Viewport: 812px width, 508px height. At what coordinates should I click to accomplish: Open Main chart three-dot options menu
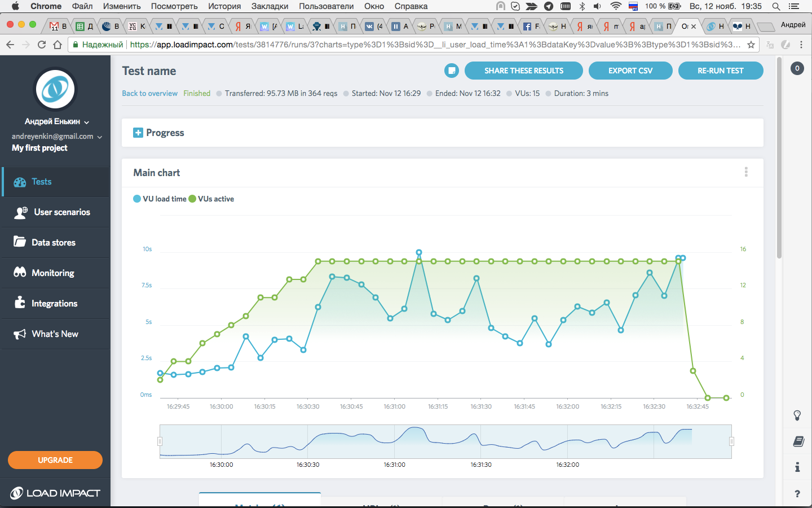click(746, 172)
